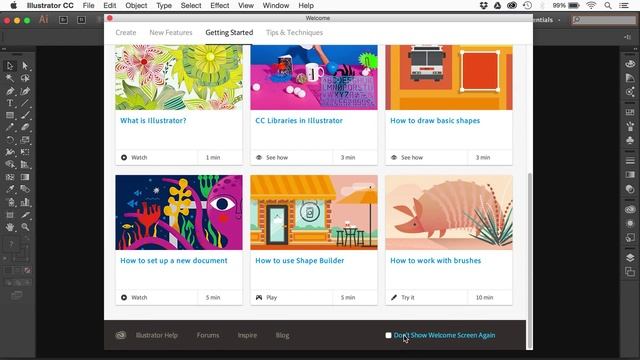Open the Layers panel icon
Image resolution: width=640 pixels, height=360 pixels.
point(630,258)
